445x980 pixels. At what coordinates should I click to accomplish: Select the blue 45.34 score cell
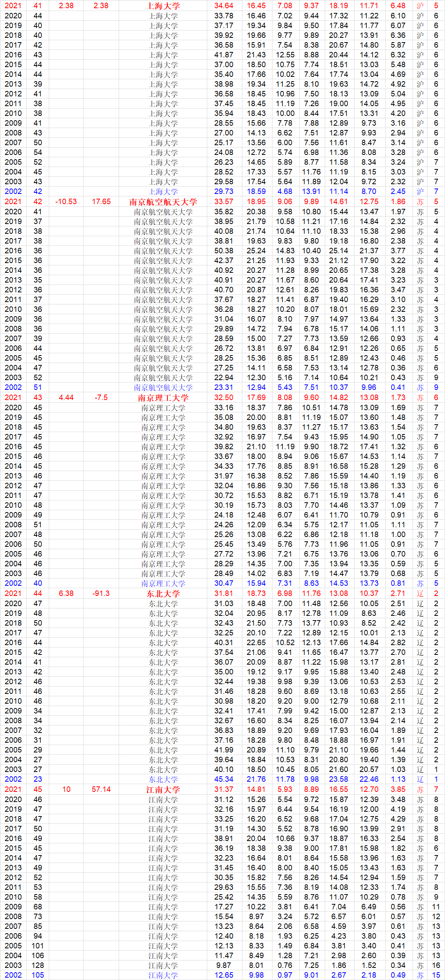click(224, 779)
